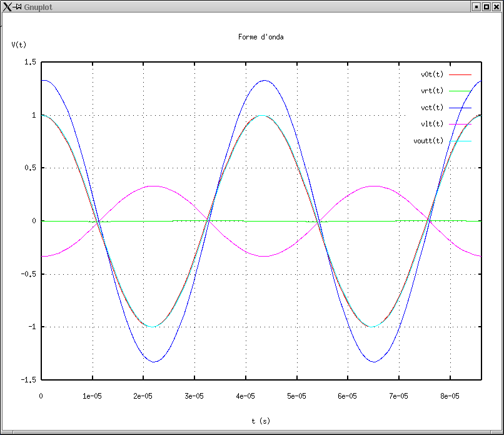This screenshot has height=435, width=504.
Task: Click the -1.5 y-axis tick label
Action: (28, 380)
